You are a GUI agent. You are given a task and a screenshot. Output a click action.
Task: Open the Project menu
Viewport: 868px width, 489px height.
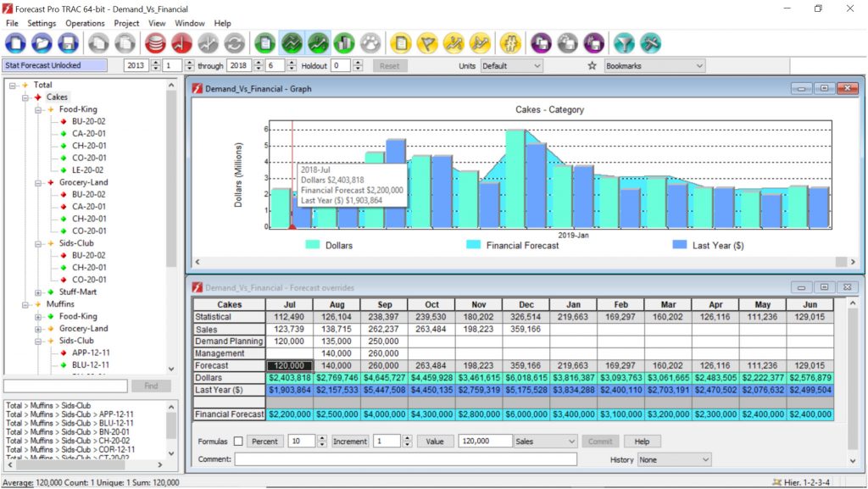[126, 23]
